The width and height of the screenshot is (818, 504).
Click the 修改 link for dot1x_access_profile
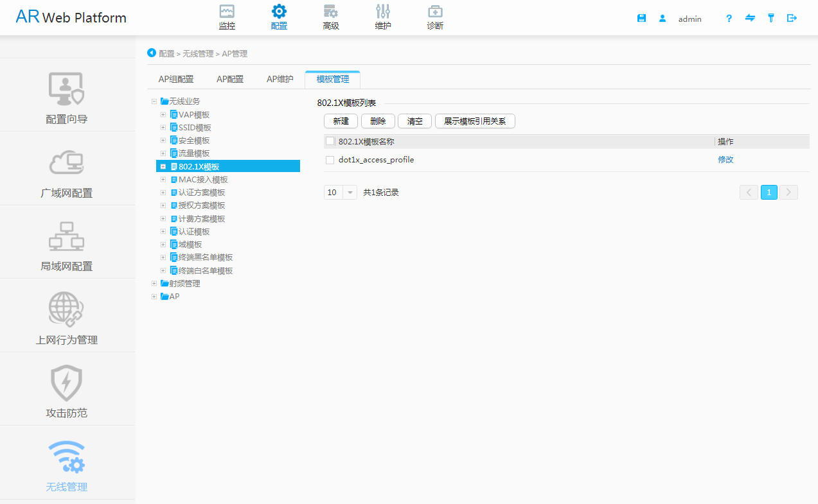pyautogui.click(x=725, y=160)
